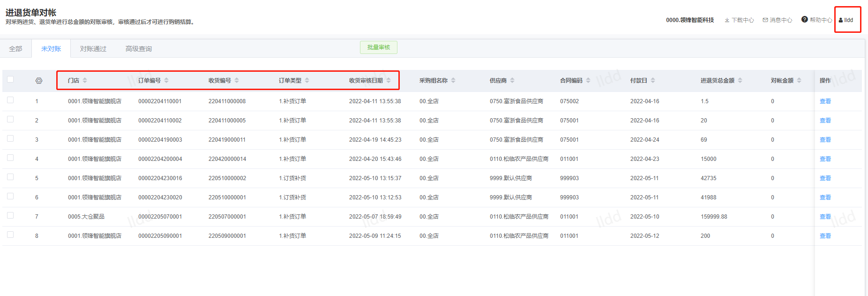
Task: Open the 高级查询 advanced query tab
Action: [138, 49]
